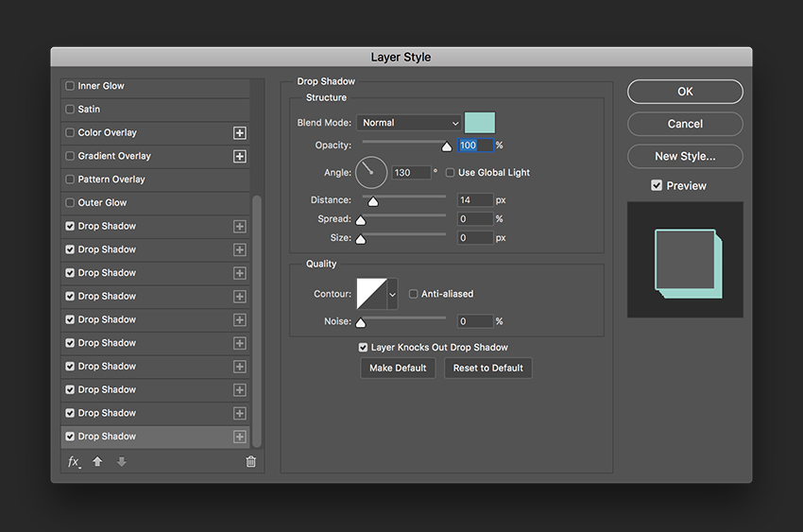Click the move effect down arrow
The height and width of the screenshot is (532, 803).
point(121,462)
